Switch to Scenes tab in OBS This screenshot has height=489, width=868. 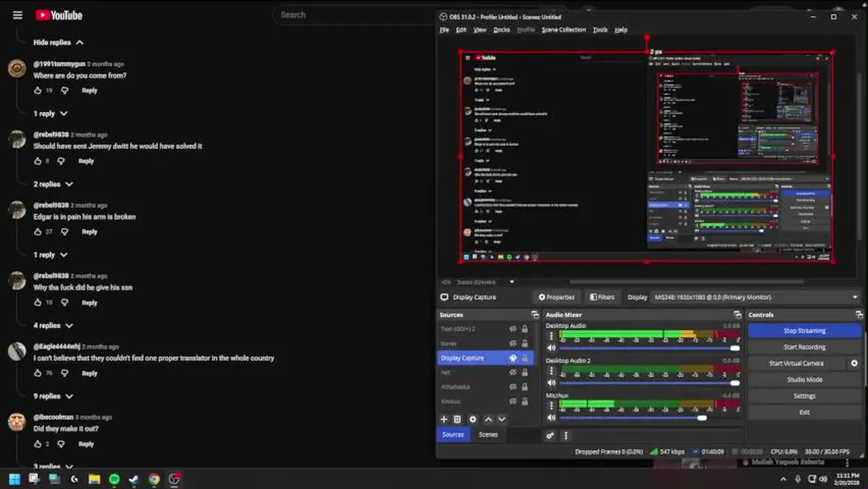pos(488,435)
